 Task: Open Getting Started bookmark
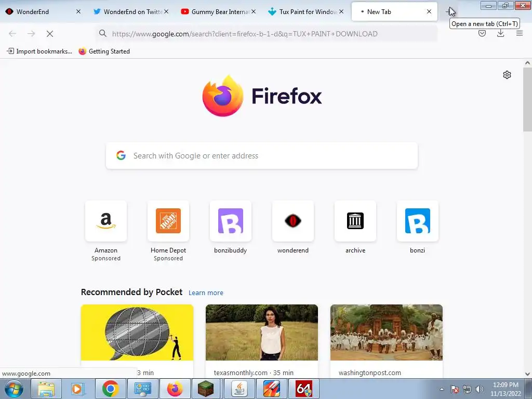coord(104,51)
